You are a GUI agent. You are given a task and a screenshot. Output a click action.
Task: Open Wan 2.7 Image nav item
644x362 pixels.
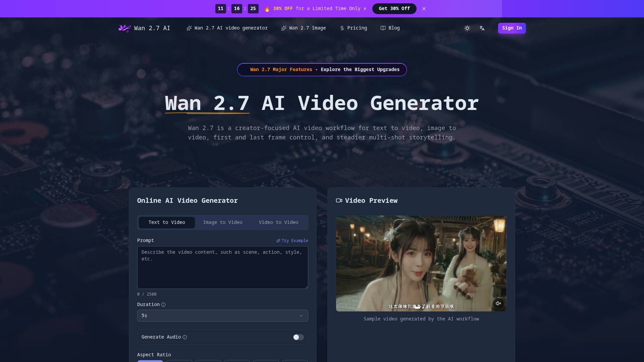point(304,28)
